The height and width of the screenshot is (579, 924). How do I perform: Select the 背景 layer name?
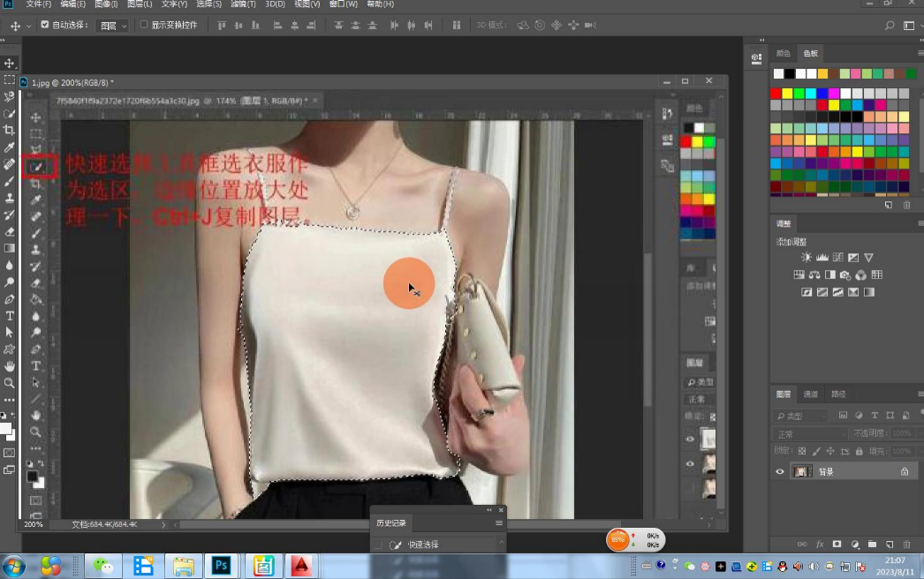point(826,472)
